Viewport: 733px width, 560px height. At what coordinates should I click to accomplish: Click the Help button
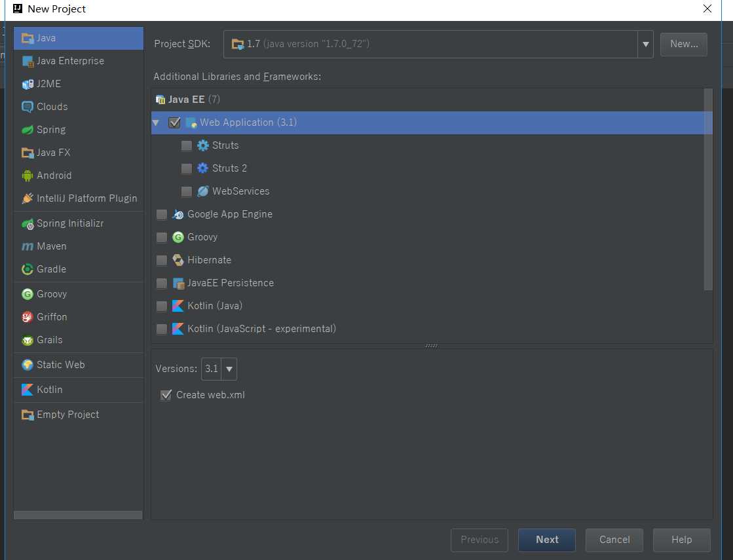click(x=681, y=540)
